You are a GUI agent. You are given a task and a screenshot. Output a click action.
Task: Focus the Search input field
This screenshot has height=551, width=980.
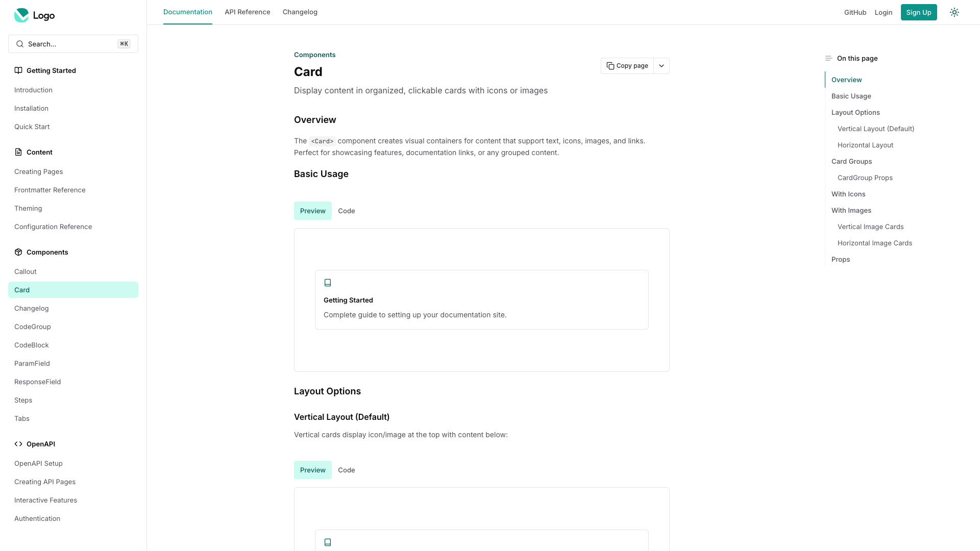pyautogui.click(x=71, y=44)
